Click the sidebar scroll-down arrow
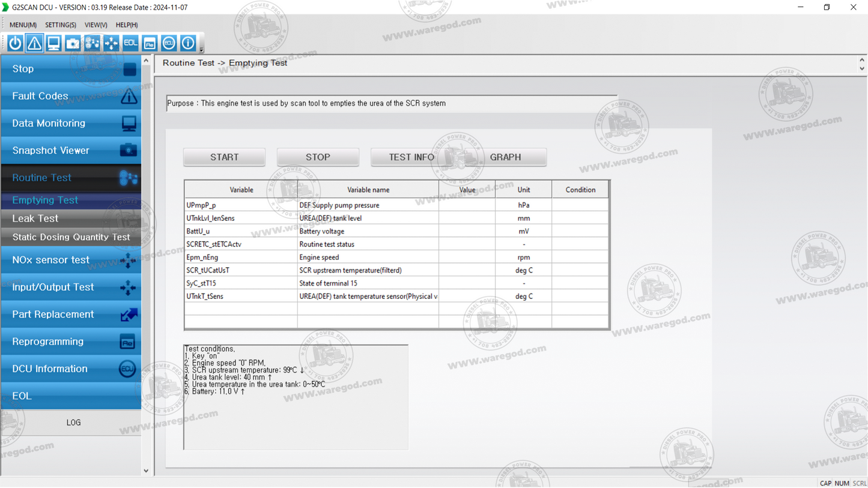Screen dimensions: 868x488 (x=145, y=471)
